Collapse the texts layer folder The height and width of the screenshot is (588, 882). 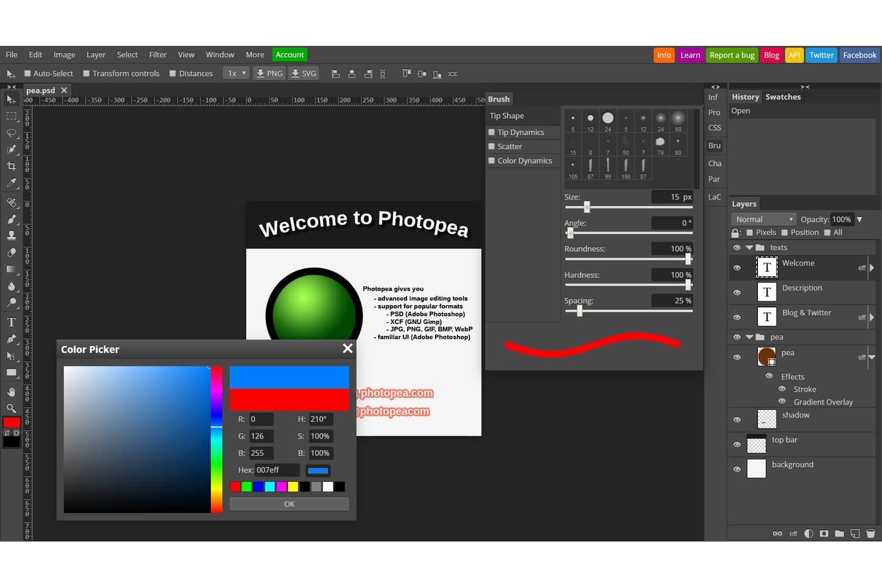point(749,247)
